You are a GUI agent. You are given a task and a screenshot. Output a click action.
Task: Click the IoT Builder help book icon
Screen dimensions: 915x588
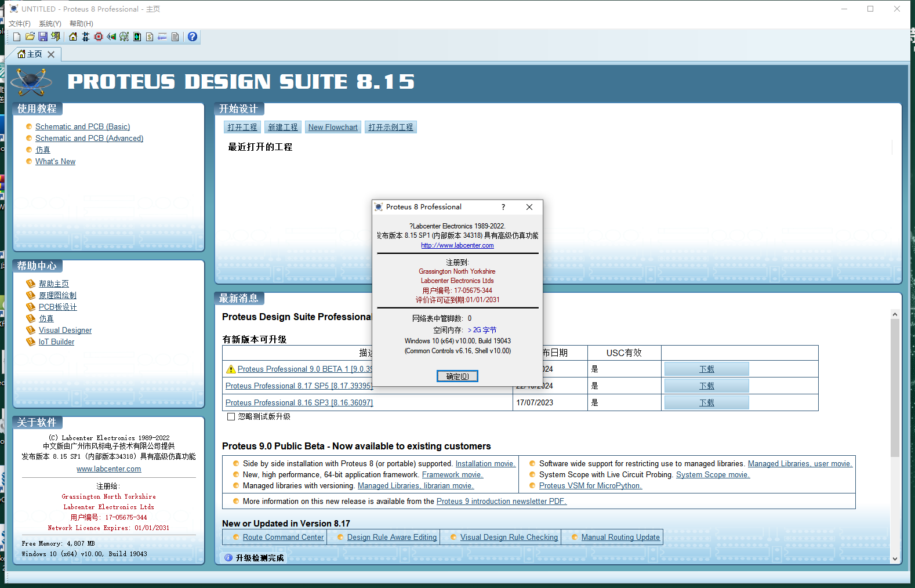[31, 342]
